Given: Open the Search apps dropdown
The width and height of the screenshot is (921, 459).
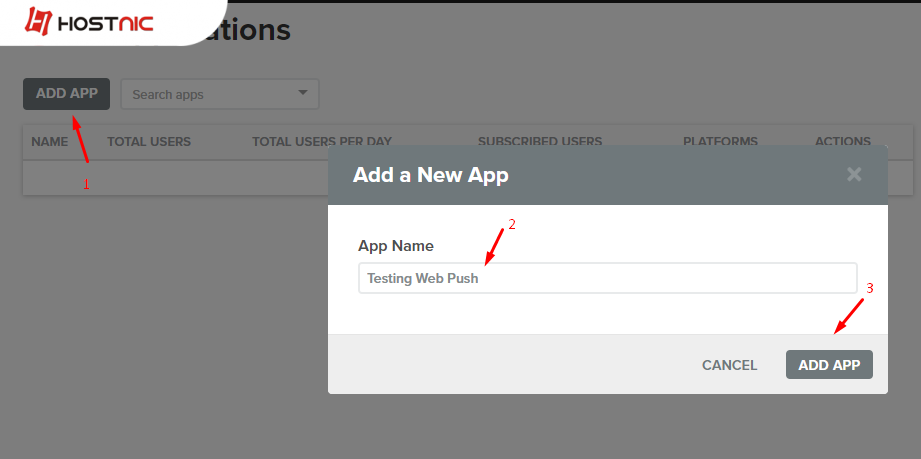Looking at the screenshot, I should point(220,94).
